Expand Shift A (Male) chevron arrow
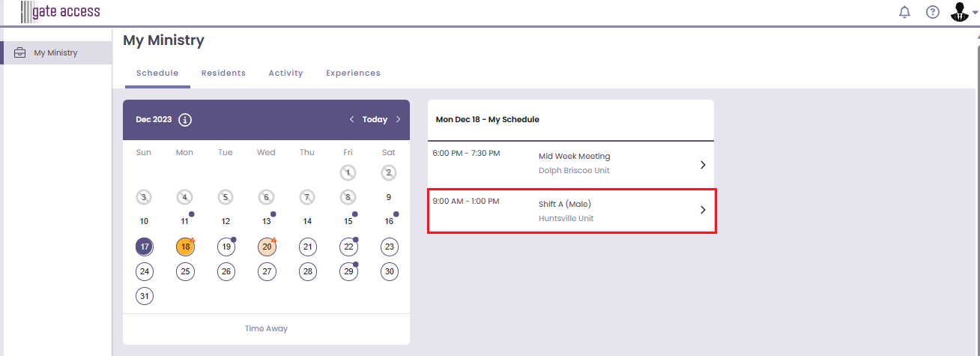 (703, 210)
